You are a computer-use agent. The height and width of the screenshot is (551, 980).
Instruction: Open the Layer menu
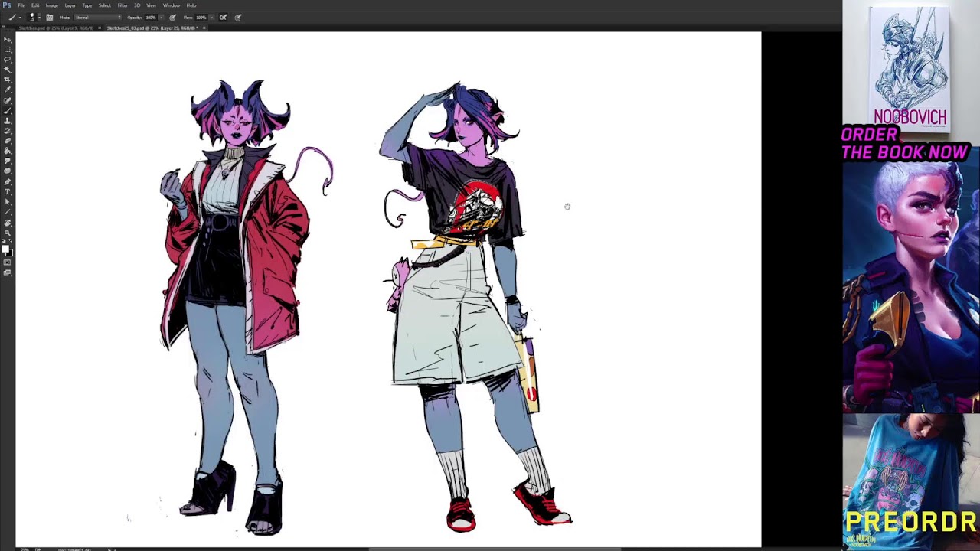[70, 5]
